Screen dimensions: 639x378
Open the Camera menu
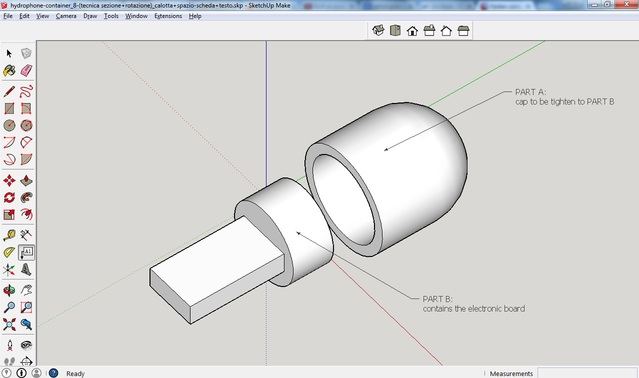[x=66, y=16]
